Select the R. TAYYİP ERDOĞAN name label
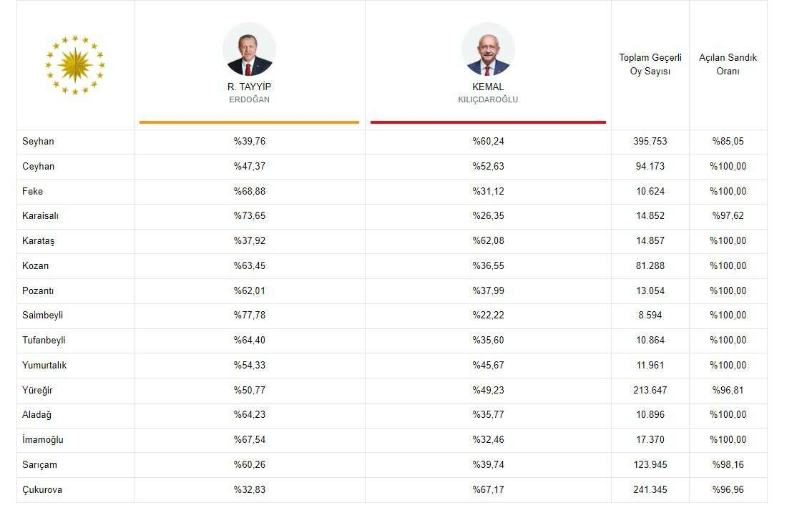The height and width of the screenshot is (513, 812). [249, 93]
